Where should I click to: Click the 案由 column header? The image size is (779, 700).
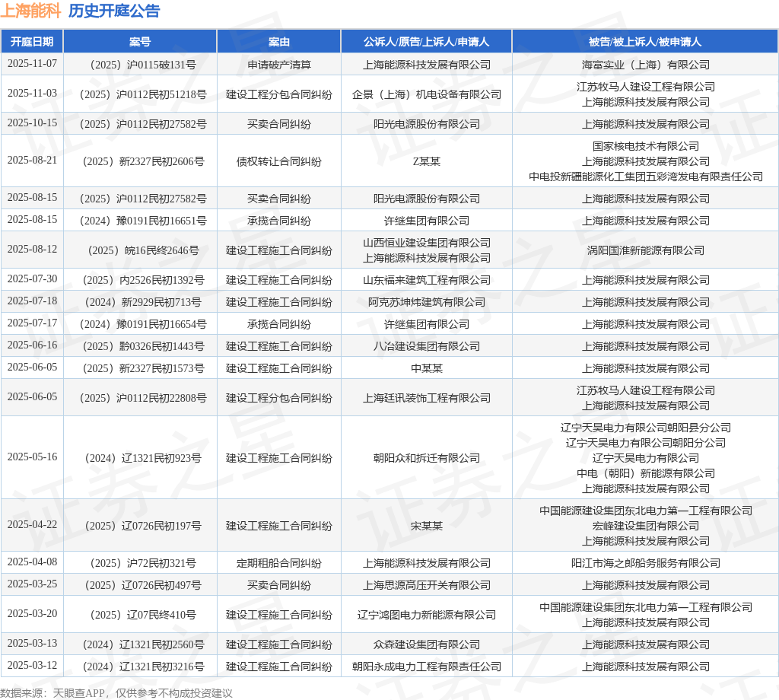tap(278, 42)
